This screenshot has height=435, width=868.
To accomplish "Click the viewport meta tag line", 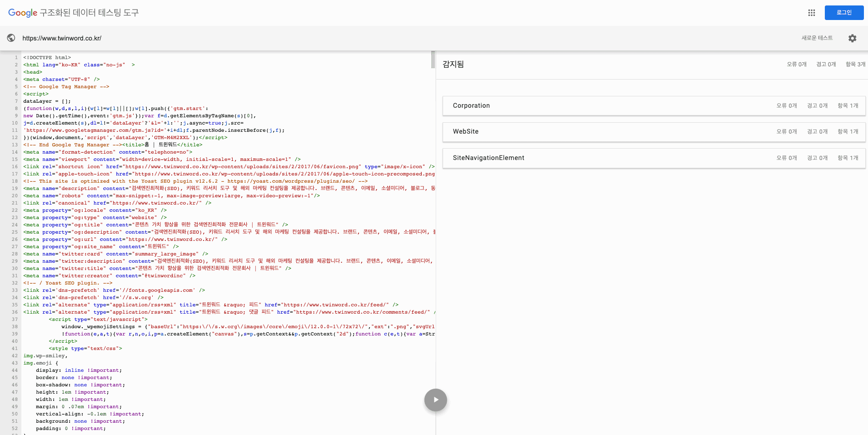I will click(x=162, y=160).
